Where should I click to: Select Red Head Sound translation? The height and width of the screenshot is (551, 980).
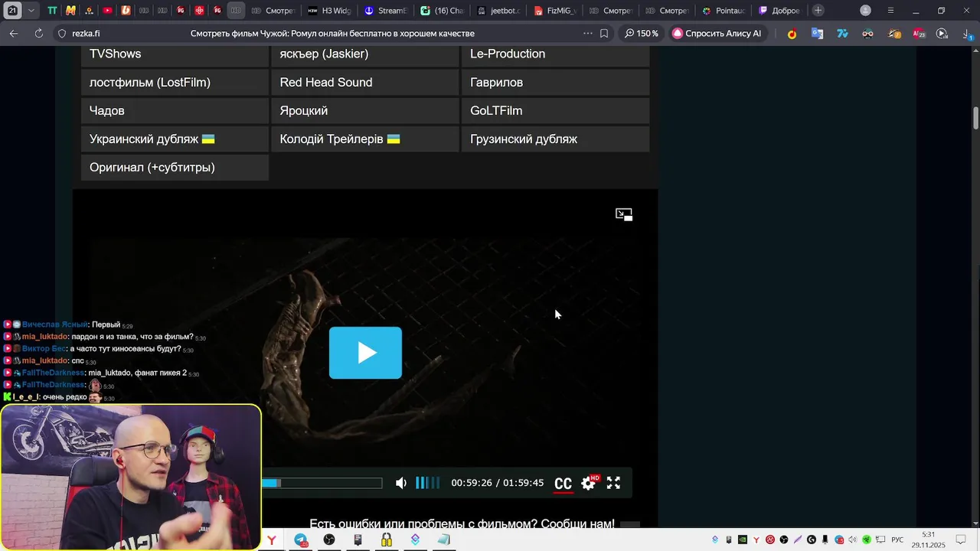pos(365,82)
